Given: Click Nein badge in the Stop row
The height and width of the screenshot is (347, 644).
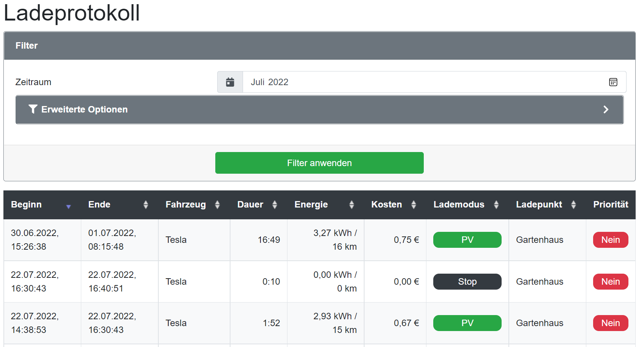Looking at the screenshot, I should click(x=611, y=282).
